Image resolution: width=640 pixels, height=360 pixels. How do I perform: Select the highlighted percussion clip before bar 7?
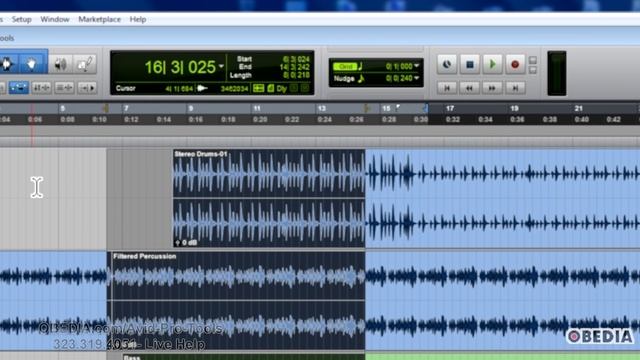pyautogui.click(x=53, y=300)
